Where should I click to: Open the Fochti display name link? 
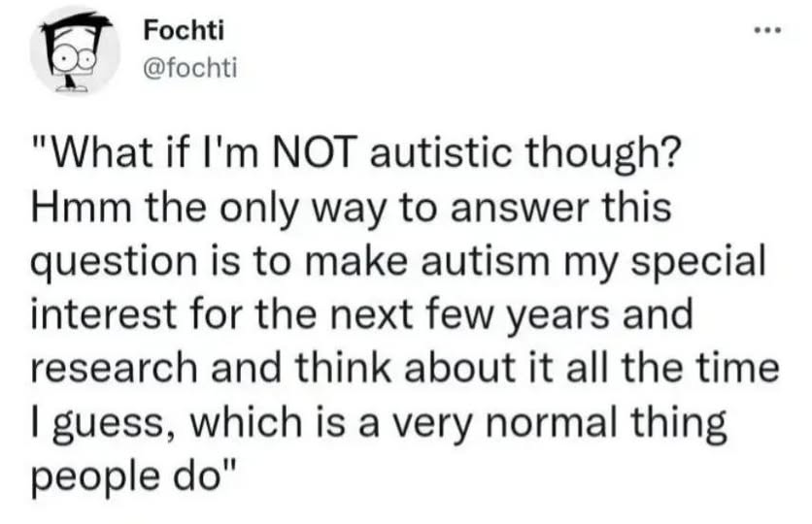(x=183, y=29)
